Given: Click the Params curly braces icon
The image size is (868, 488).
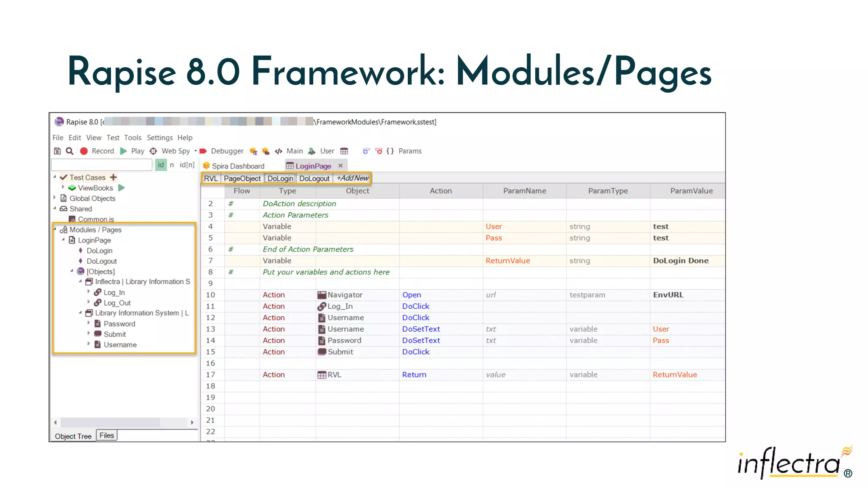Looking at the screenshot, I should (x=390, y=151).
